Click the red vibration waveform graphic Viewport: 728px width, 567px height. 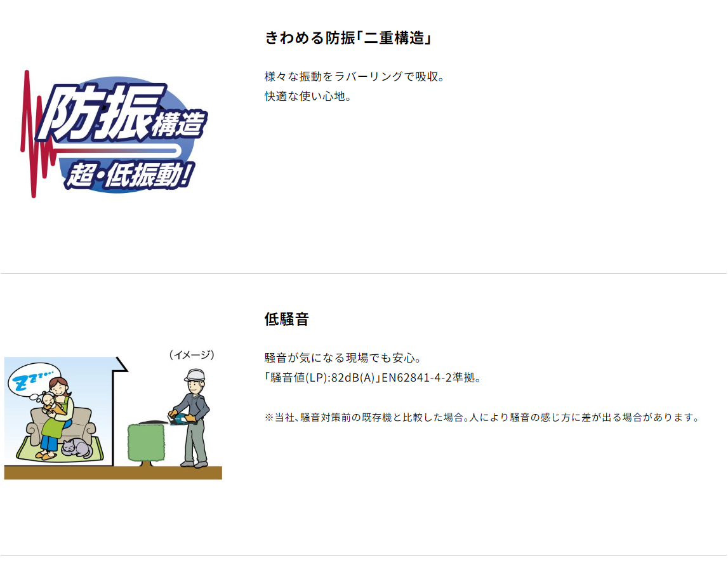(37, 135)
